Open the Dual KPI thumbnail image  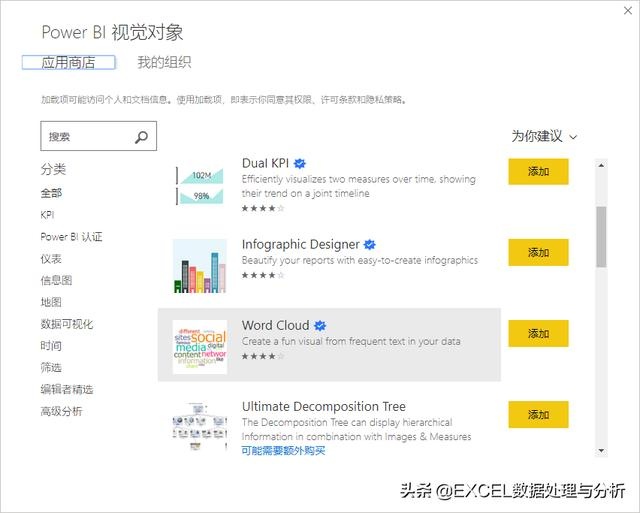pyautogui.click(x=200, y=185)
